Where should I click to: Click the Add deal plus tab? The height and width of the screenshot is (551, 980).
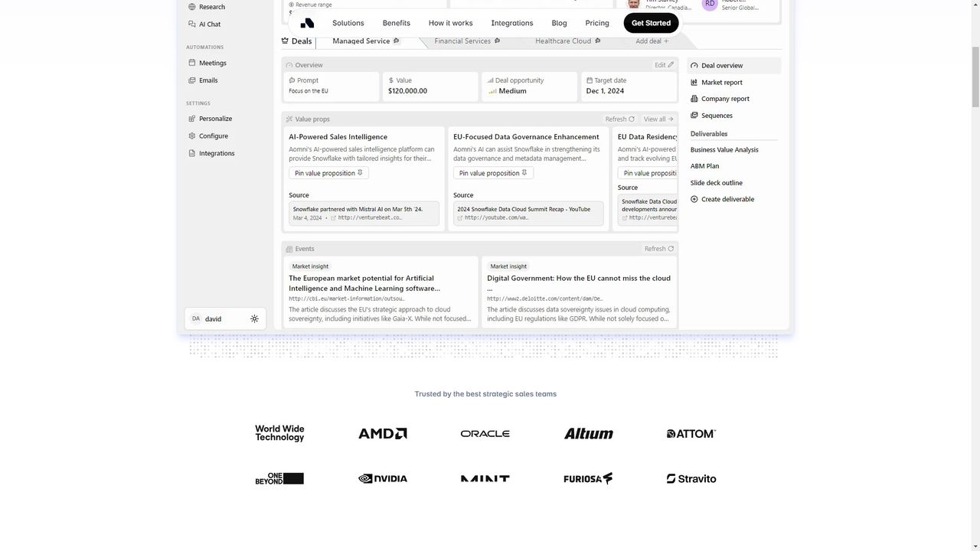(652, 41)
